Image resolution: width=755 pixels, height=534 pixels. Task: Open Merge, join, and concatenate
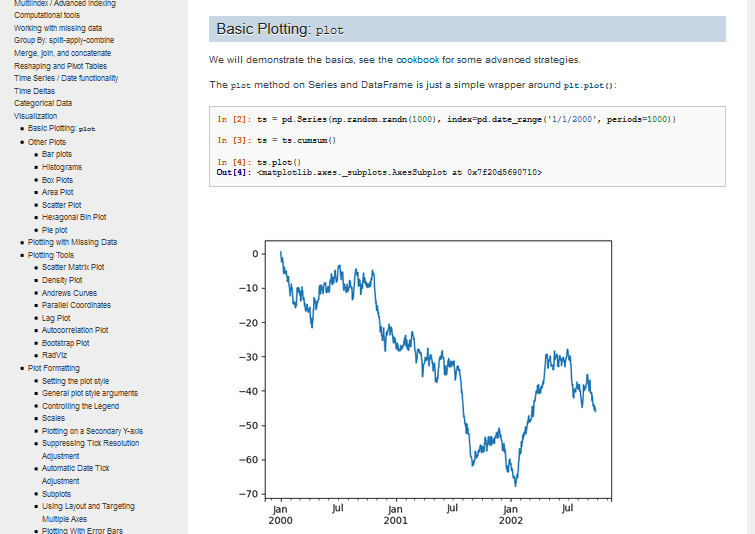click(63, 53)
